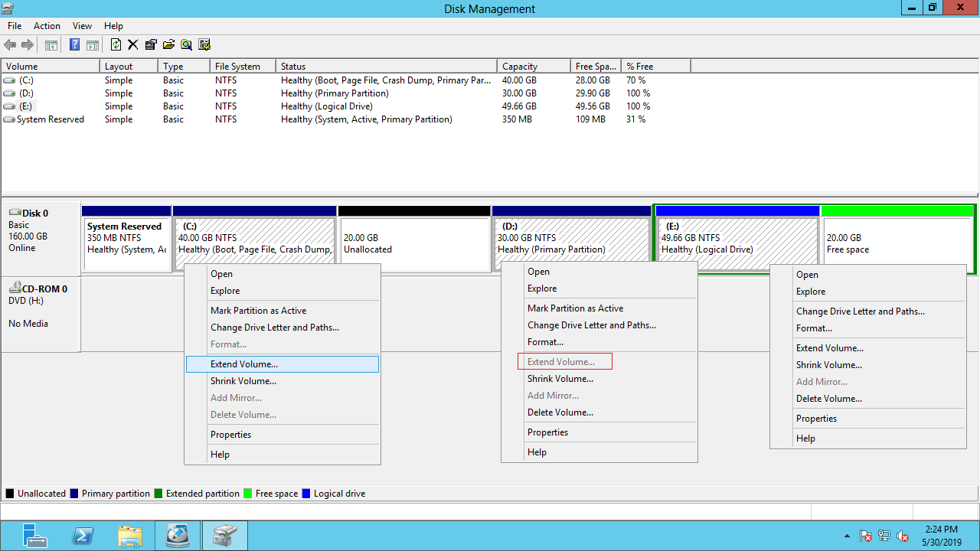Click the muted speaker tray icon
980x551 pixels.
point(903,536)
